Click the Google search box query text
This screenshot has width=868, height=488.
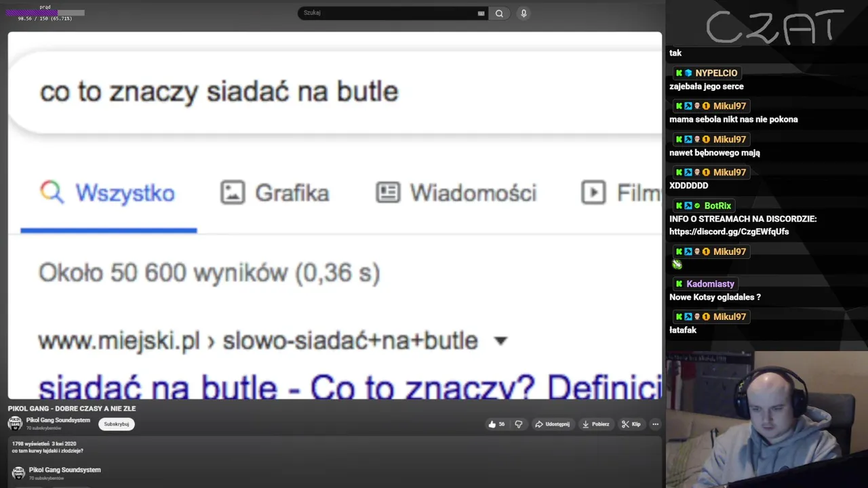tap(219, 91)
